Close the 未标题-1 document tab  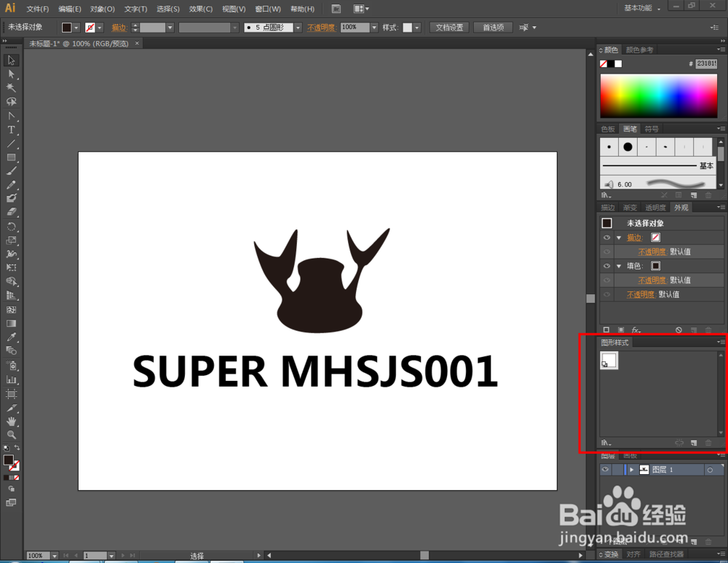[x=137, y=43]
